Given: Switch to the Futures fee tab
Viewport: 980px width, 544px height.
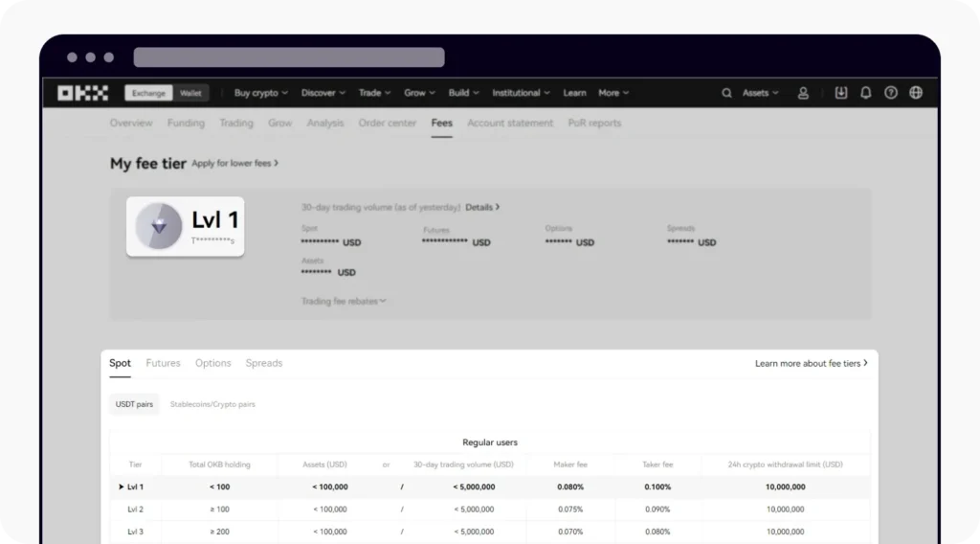Looking at the screenshot, I should point(163,363).
